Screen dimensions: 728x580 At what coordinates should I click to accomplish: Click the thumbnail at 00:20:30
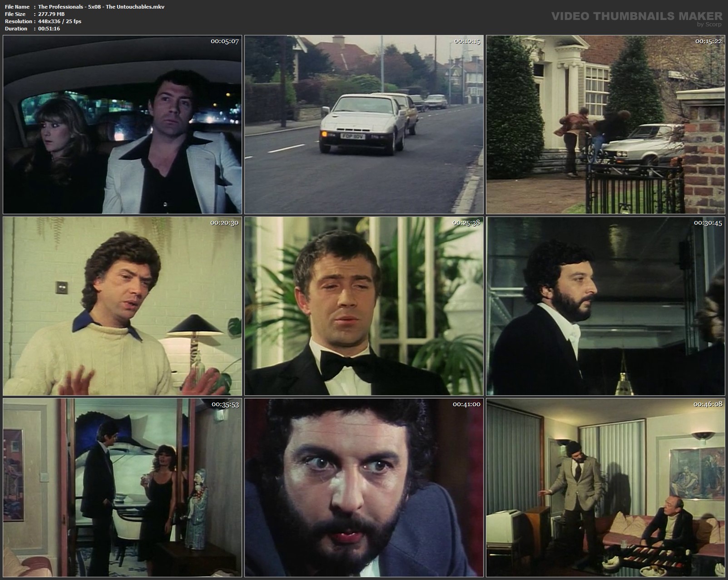[x=122, y=306]
